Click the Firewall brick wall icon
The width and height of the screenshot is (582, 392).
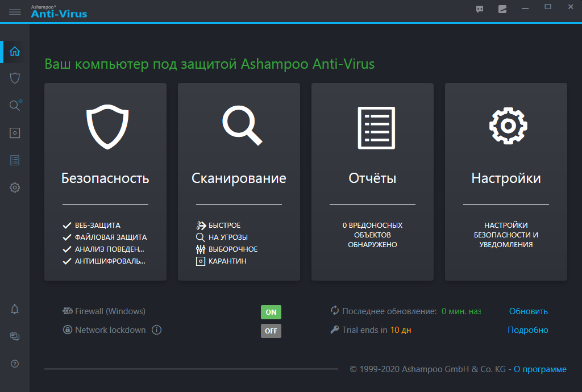click(68, 311)
